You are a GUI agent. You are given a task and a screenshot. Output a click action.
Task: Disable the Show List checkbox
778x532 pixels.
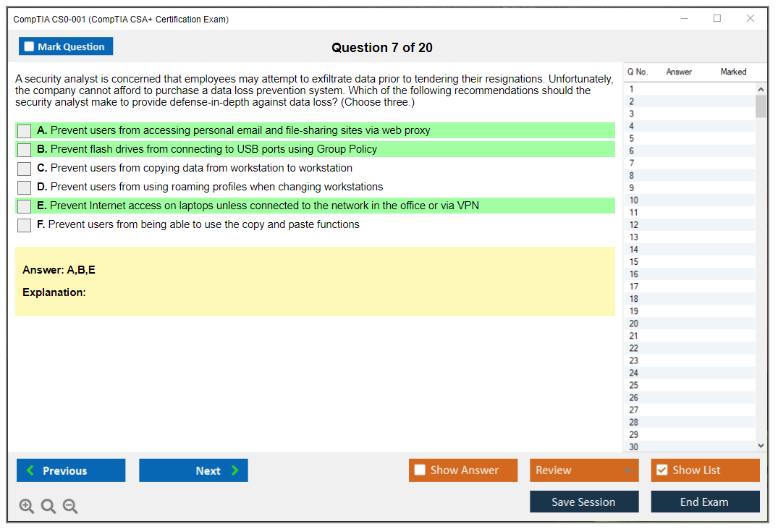pos(661,470)
